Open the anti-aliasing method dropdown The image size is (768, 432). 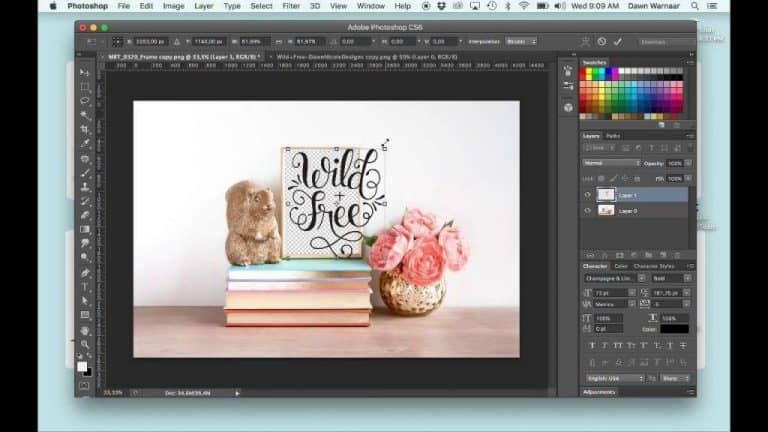[675, 379]
